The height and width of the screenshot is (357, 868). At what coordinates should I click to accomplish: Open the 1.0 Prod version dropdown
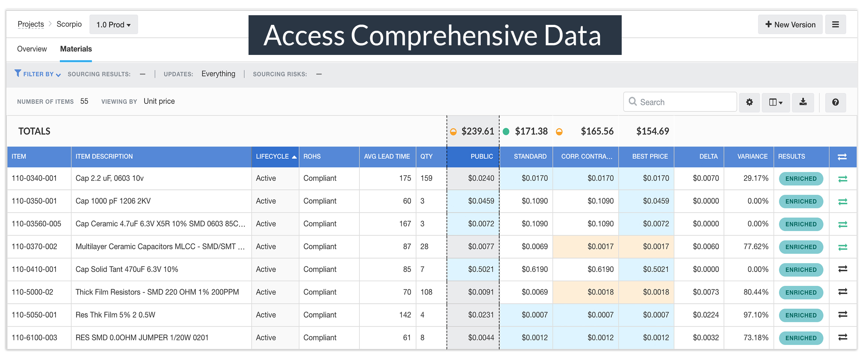(x=114, y=24)
